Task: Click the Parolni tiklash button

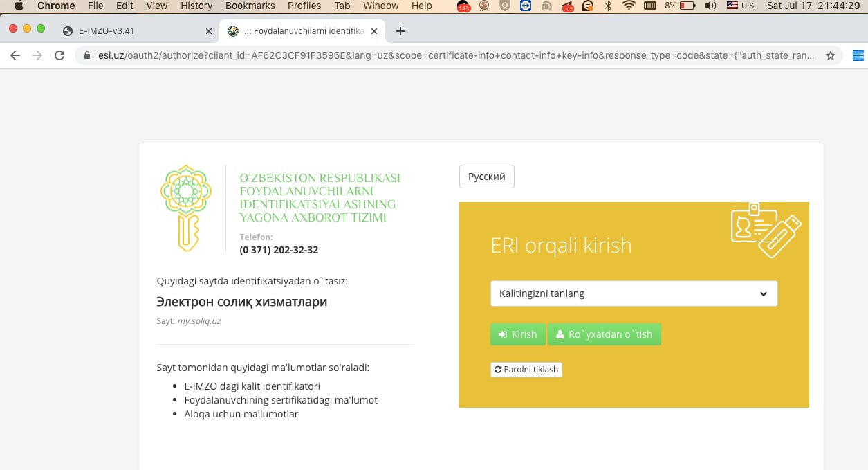Action: (x=526, y=370)
